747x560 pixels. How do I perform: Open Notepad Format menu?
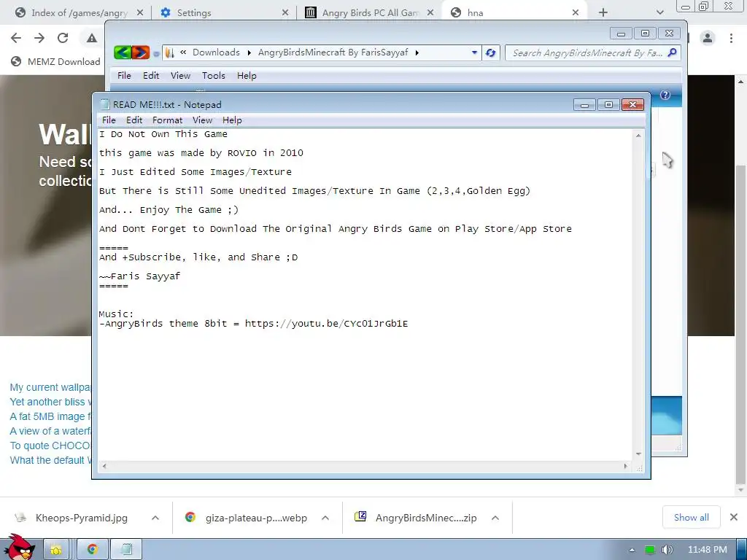pyautogui.click(x=167, y=120)
